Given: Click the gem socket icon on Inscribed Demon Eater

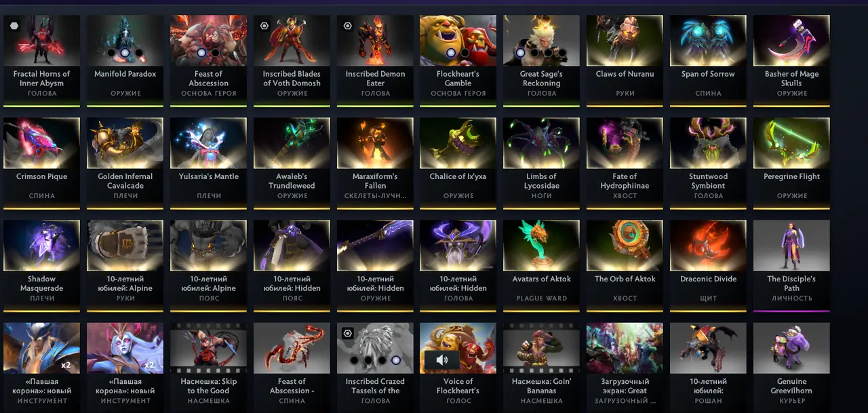Looking at the screenshot, I should 348,26.
